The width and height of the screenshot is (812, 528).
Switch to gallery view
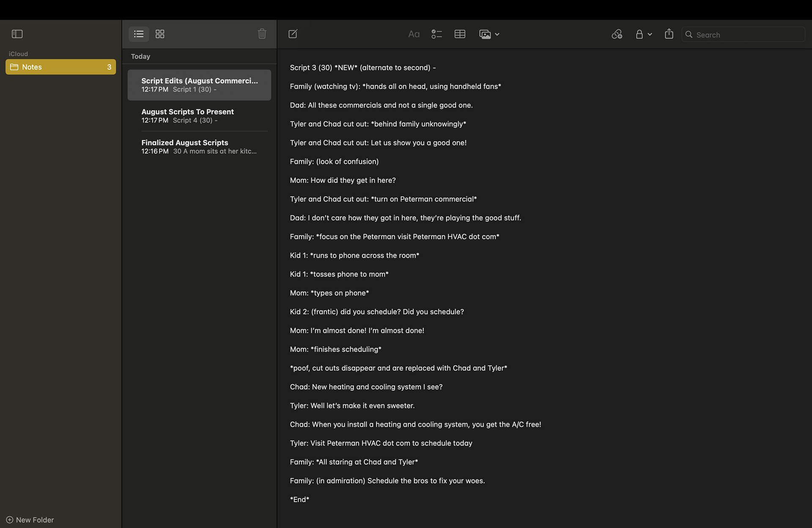pyautogui.click(x=160, y=34)
